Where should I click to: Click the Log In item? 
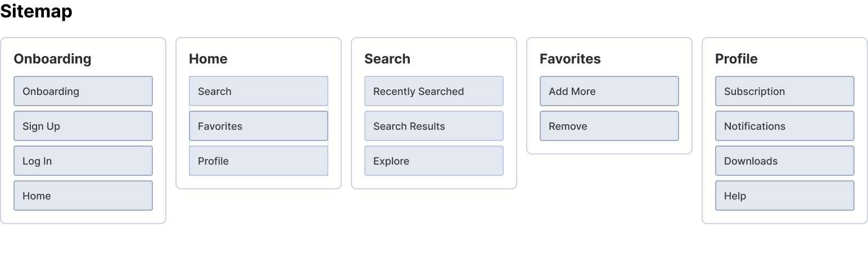click(x=83, y=161)
